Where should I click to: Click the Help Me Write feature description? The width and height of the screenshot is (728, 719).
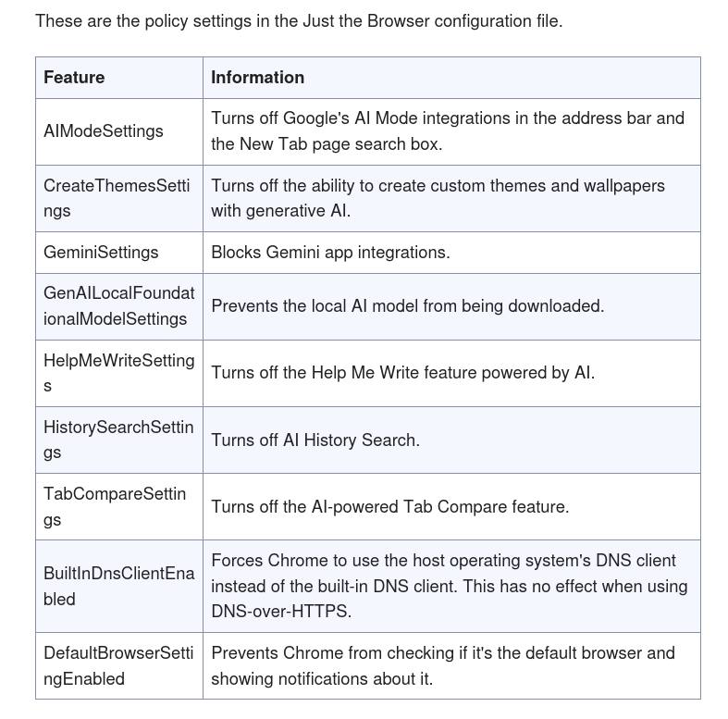pyautogui.click(x=402, y=373)
